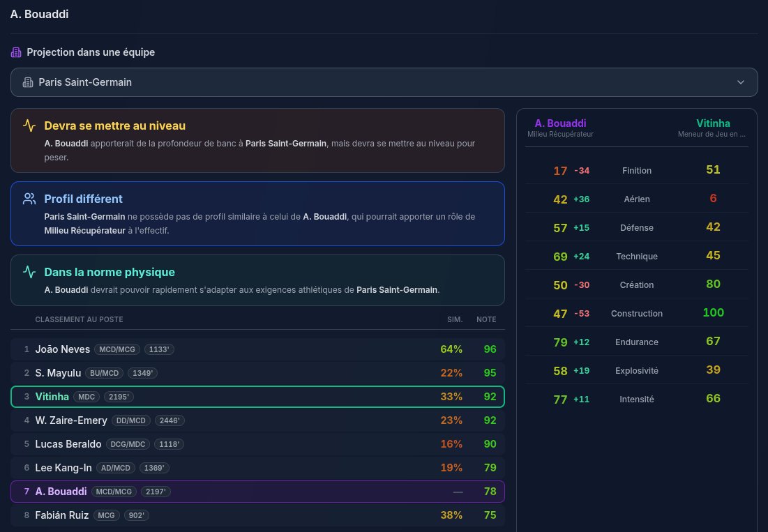Click the 902' minutes badge
Image resolution: width=768 pixels, height=532 pixels.
[x=137, y=515]
